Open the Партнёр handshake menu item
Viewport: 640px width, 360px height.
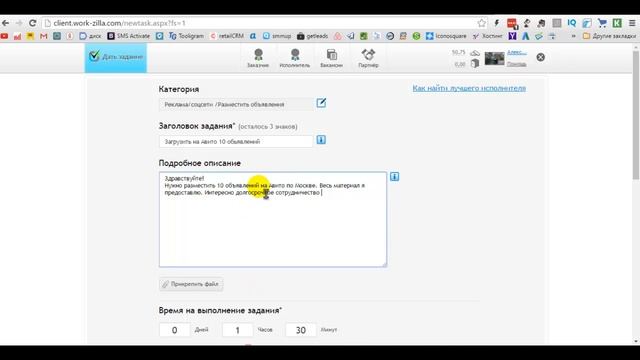pos(368,58)
